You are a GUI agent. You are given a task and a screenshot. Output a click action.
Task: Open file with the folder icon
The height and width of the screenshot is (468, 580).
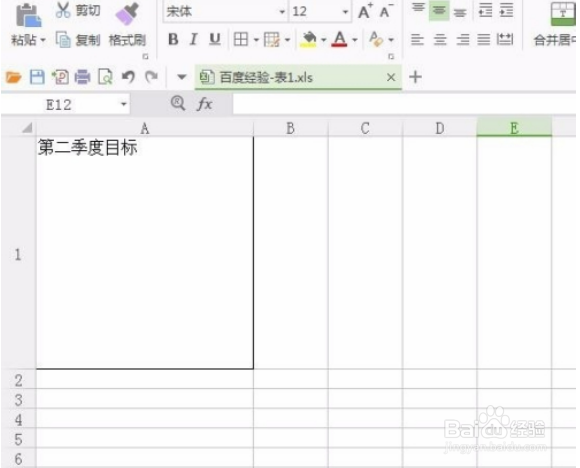(14, 77)
